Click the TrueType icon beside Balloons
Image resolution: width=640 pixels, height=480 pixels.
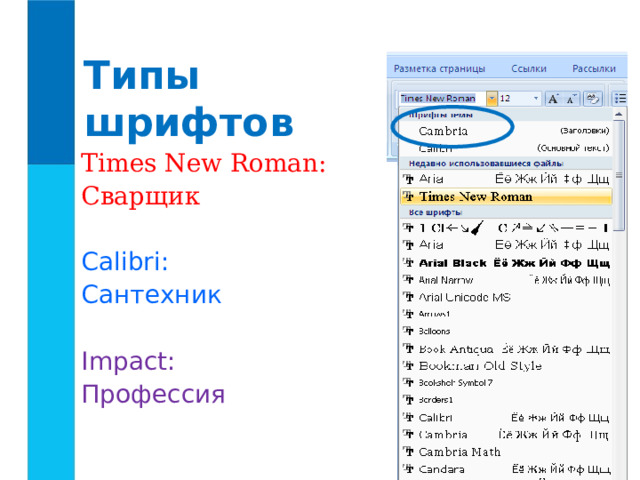point(408,331)
